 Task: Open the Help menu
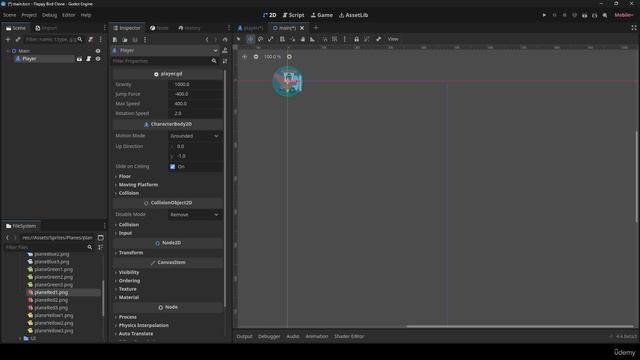pyautogui.click(x=86, y=15)
